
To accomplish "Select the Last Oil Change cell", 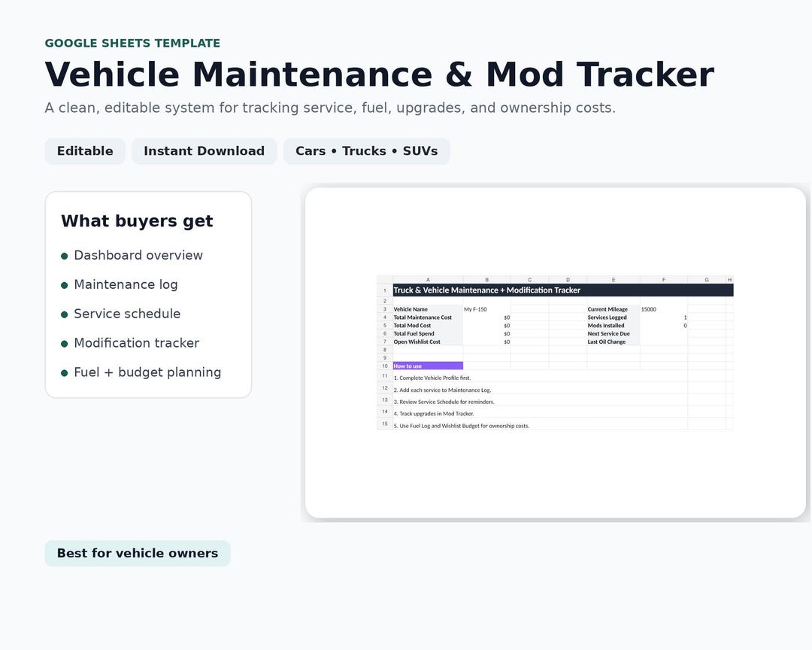I will (614, 342).
